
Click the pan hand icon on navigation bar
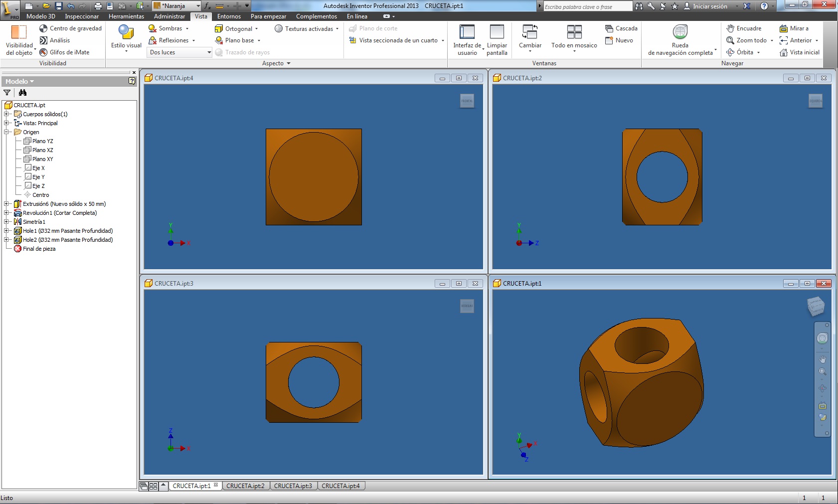[x=823, y=359]
